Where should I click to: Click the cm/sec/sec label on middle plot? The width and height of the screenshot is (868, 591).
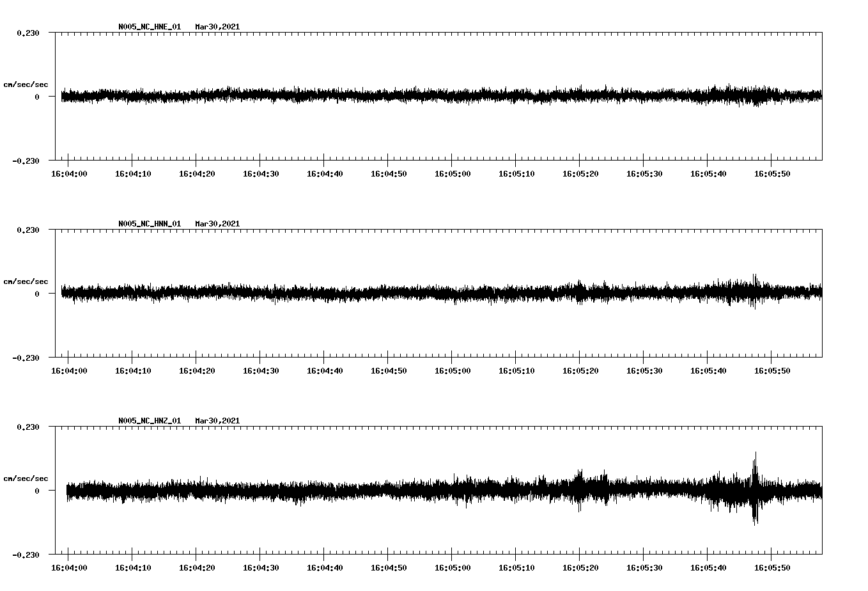pyautogui.click(x=26, y=281)
